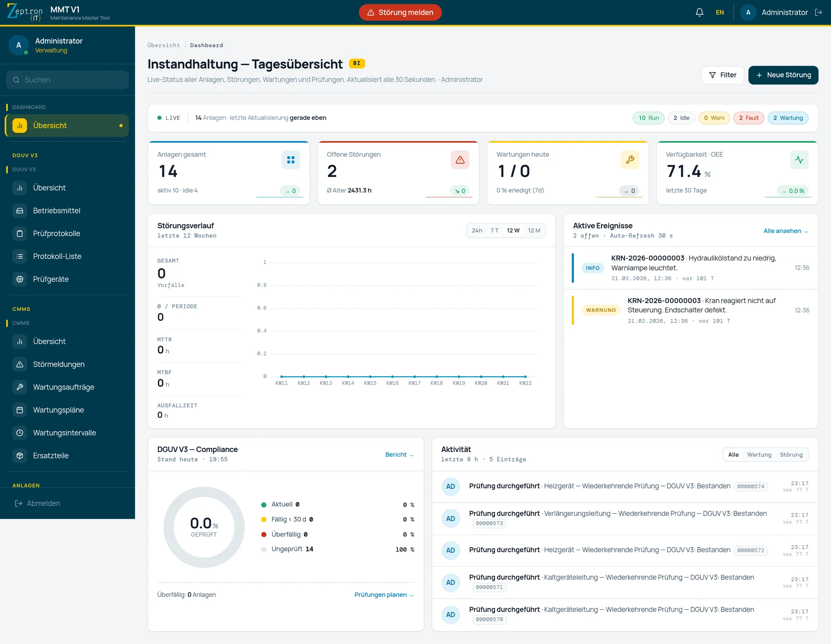Screen dimensions: 831x644
Task: Click the active Übersicht dashboard icon
Action: [20, 125]
